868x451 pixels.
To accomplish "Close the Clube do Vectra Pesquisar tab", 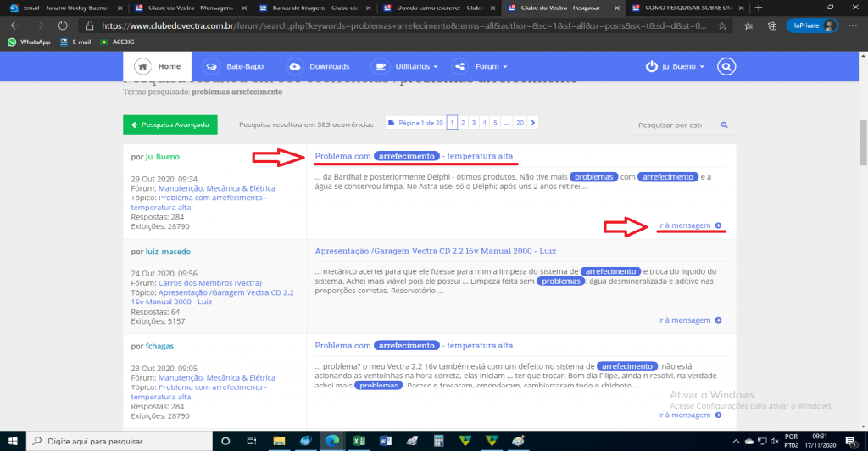I will (x=617, y=8).
